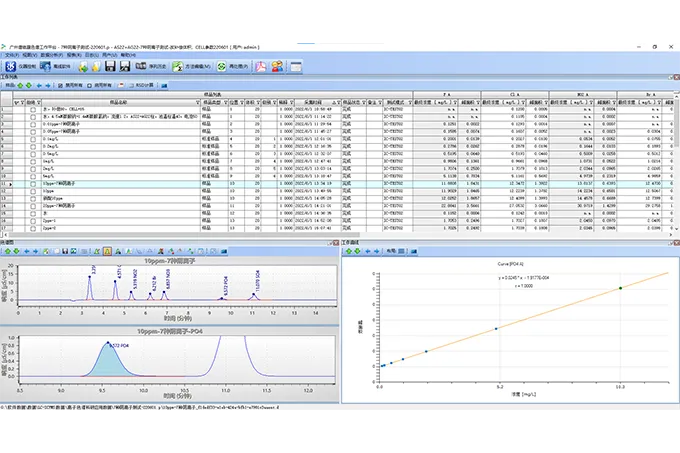This screenshot has width=680, height=453.
Task: Open the two-person user management icon
Action: pos(278,66)
